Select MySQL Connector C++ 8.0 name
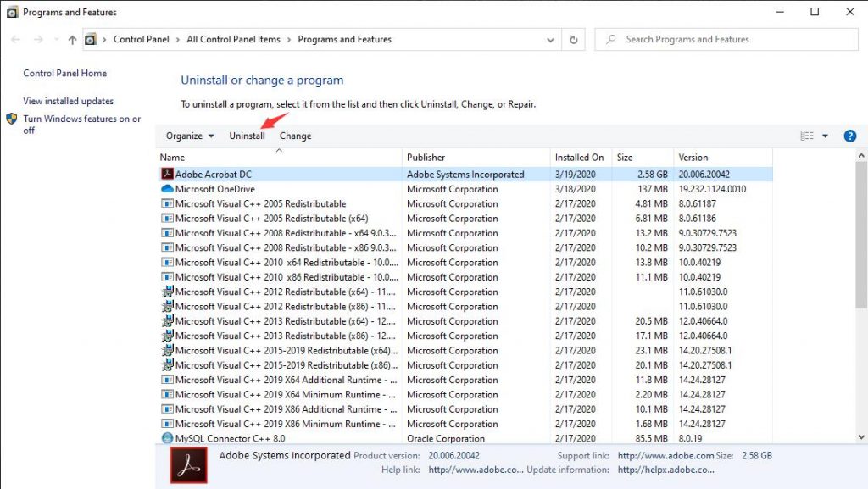Screen dimensions: 868x489 [230, 439]
